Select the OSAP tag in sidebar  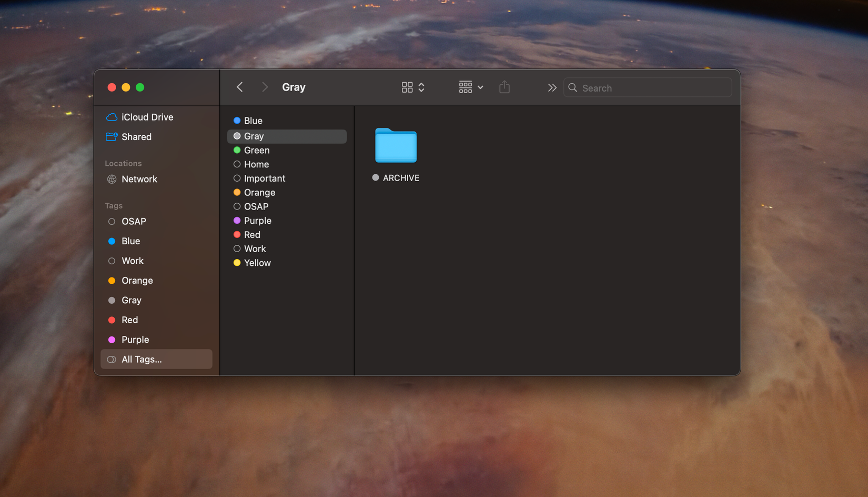[x=156, y=222]
